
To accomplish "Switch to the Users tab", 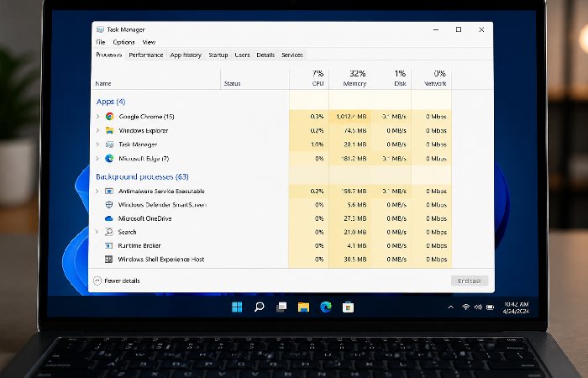I will [242, 55].
